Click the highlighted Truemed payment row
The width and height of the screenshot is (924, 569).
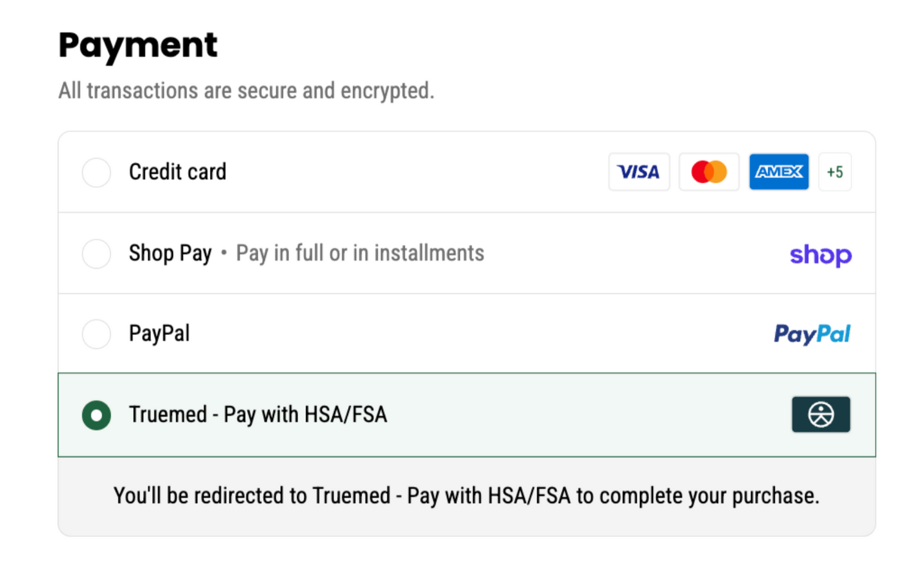point(467,415)
